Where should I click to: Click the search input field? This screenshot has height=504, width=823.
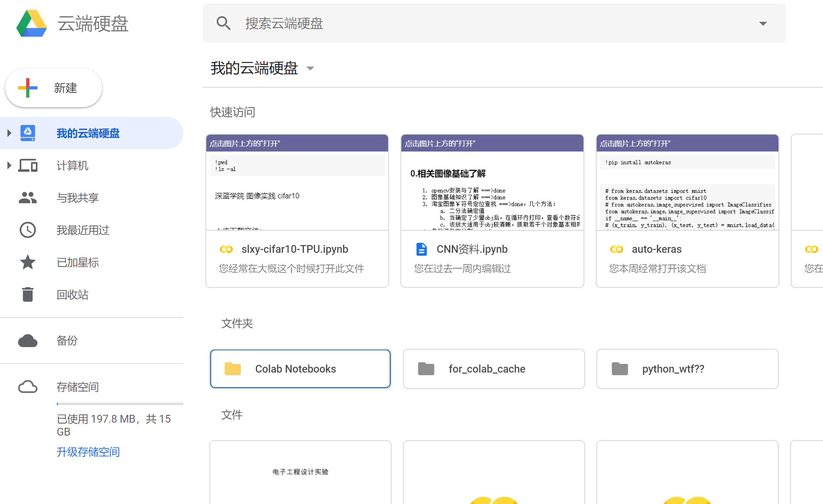click(493, 24)
